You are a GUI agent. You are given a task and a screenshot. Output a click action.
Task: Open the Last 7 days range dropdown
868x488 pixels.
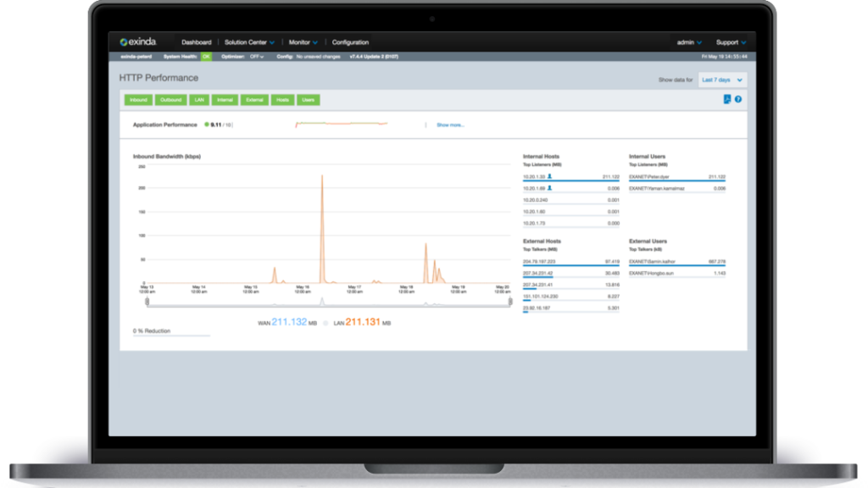(x=722, y=80)
